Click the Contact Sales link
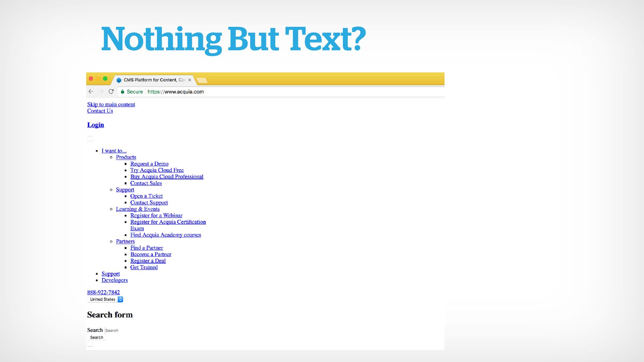The height and width of the screenshot is (362, 644). (146, 183)
